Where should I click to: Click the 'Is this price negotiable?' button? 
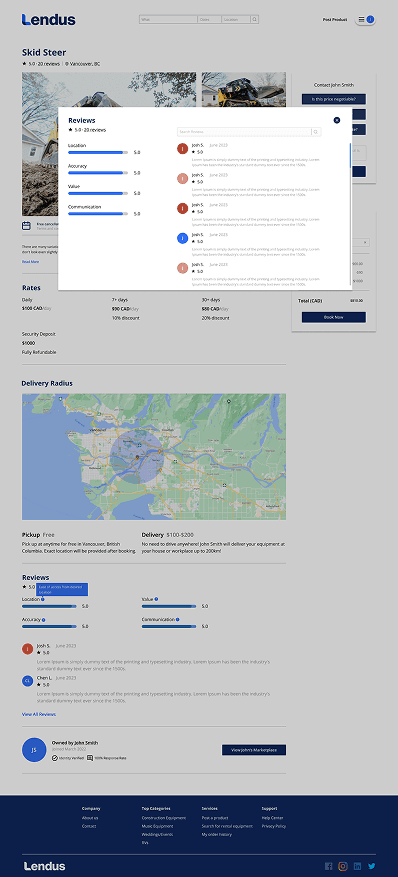[334, 99]
